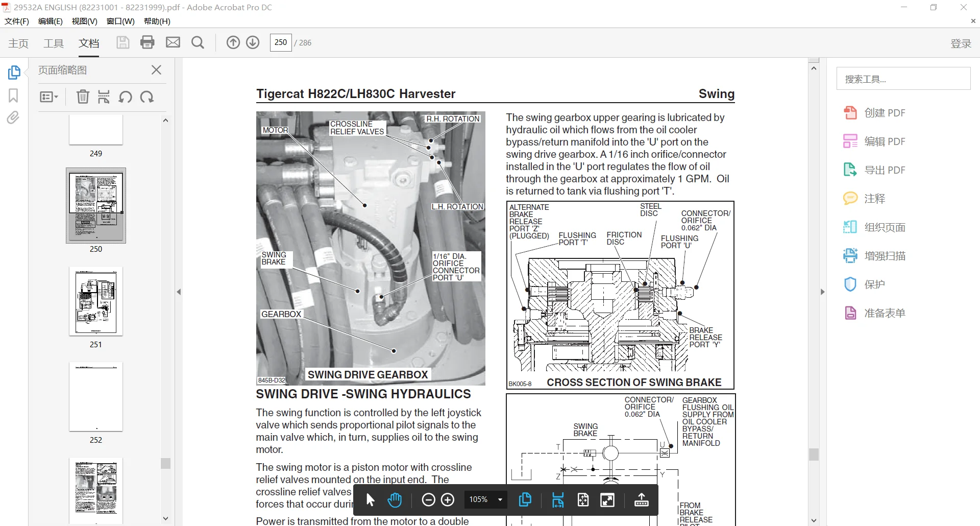Open Organize Pages tool
980x526 pixels.
tap(874, 227)
